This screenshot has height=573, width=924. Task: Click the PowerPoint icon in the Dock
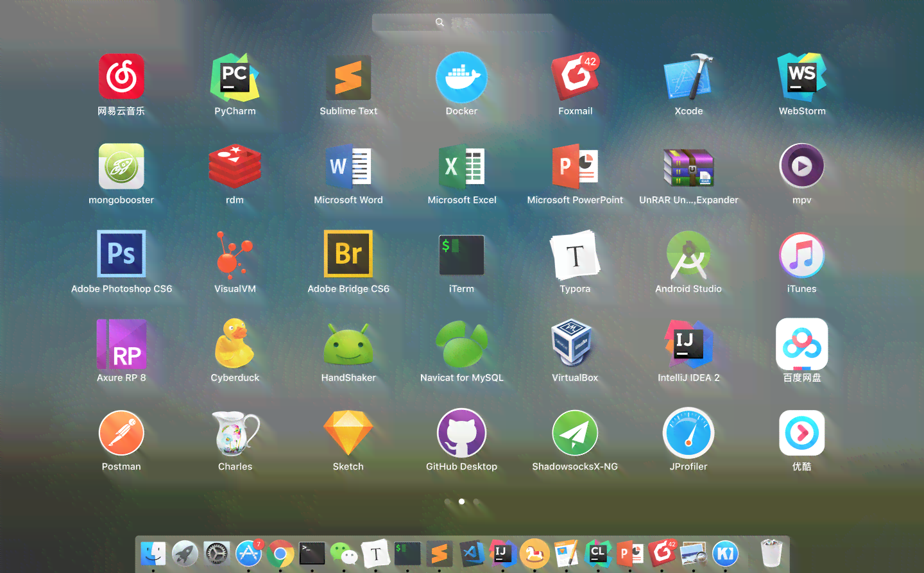click(x=630, y=554)
